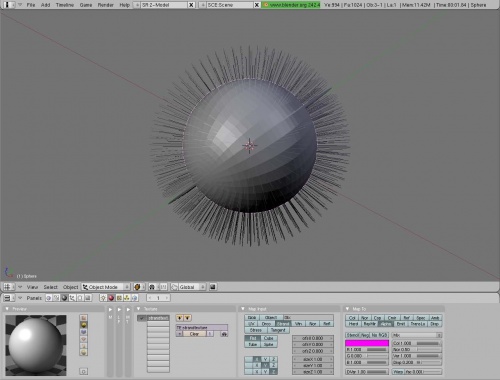
Task: Click the TE: texture name field
Action: tap(202, 327)
